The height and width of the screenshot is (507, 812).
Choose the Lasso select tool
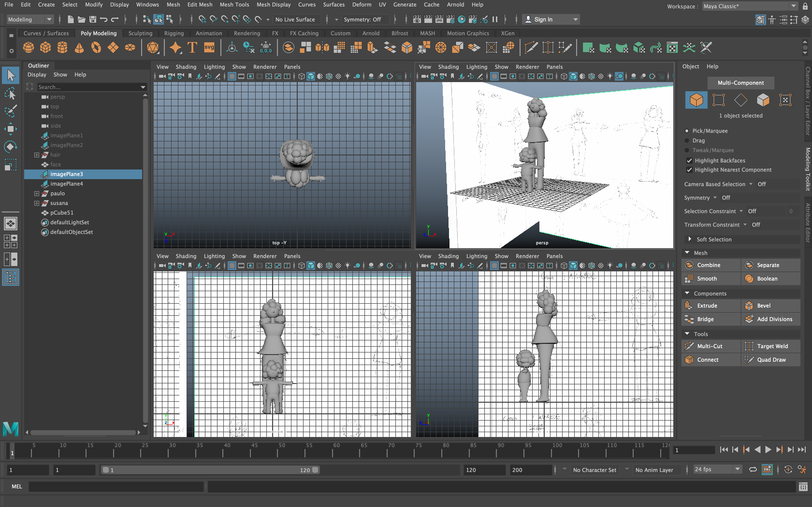[x=10, y=94]
